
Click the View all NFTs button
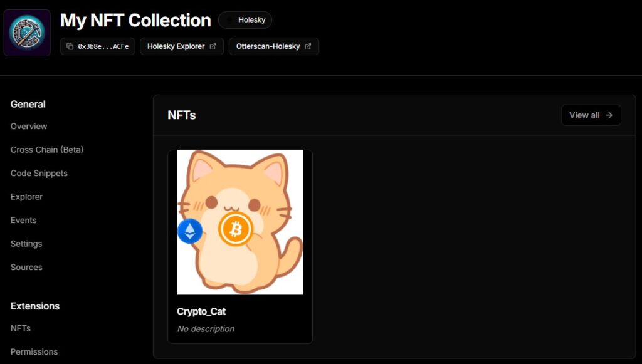pos(591,115)
